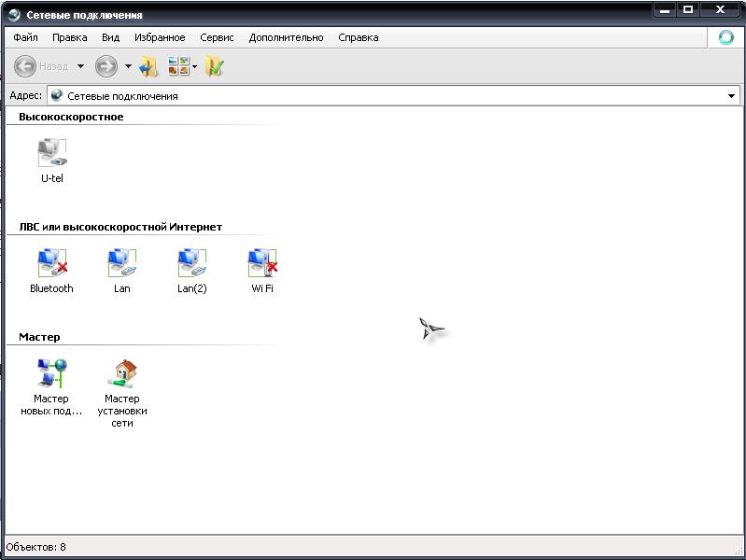The height and width of the screenshot is (560, 746).
Task: Click the title bar window icon
Action: [14, 15]
